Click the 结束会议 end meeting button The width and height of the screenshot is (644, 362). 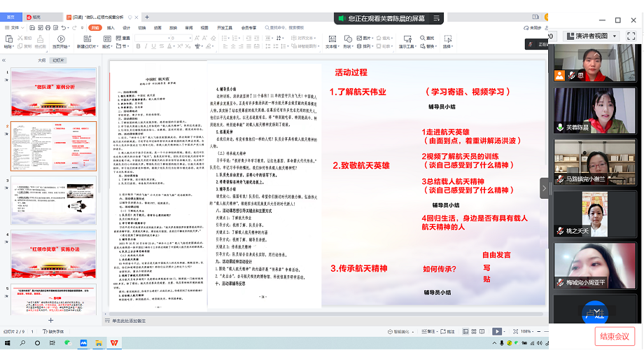click(614, 336)
